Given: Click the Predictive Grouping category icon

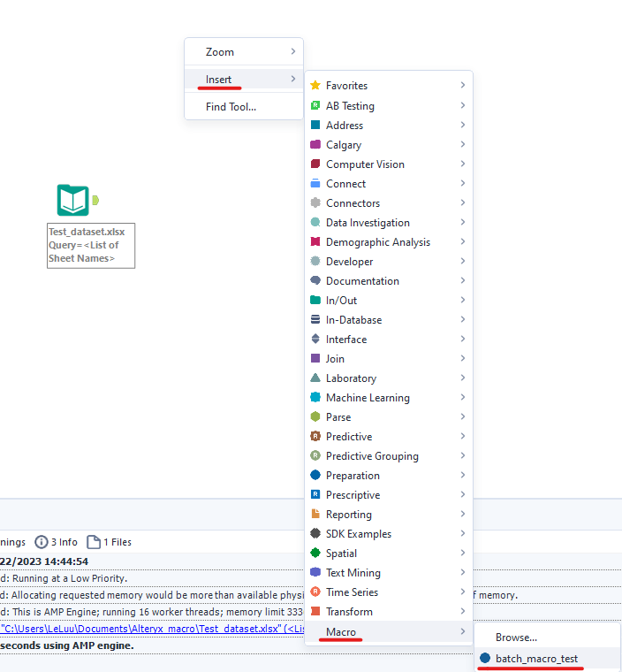Looking at the screenshot, I should pyautogui.click(x=315, y=455).
